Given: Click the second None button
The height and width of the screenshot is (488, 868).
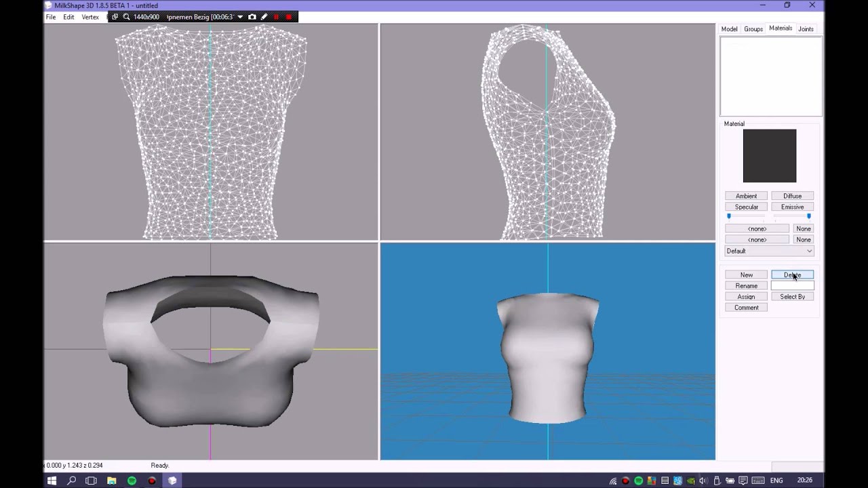Looking at the screenshot, I should 804,239.
